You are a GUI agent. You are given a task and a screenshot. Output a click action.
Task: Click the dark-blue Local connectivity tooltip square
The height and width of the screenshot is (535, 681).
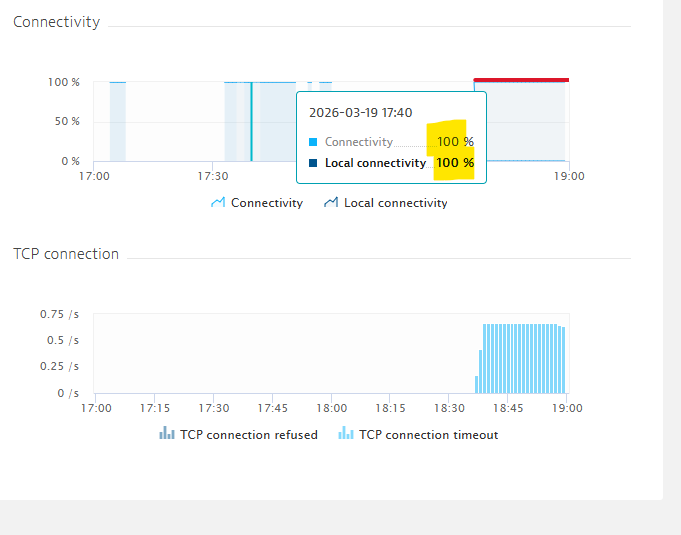tap(313, 163)
